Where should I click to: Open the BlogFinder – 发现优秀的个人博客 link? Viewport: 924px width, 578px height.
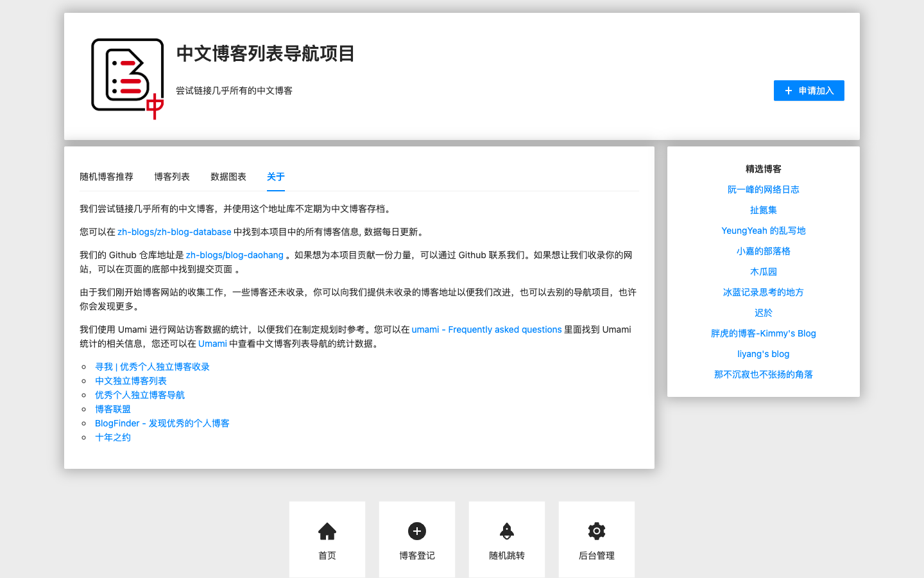point(162,423)
